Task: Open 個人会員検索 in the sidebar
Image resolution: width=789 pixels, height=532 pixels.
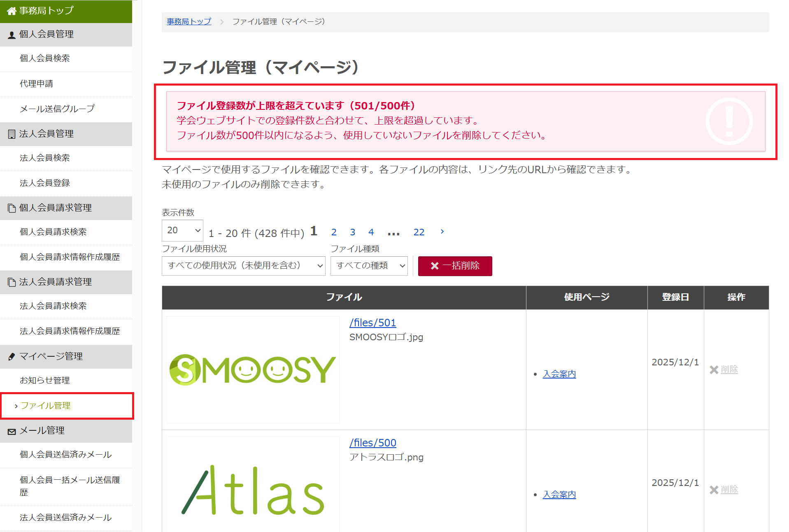Action: pyautogui.click(x=66, y=58)
